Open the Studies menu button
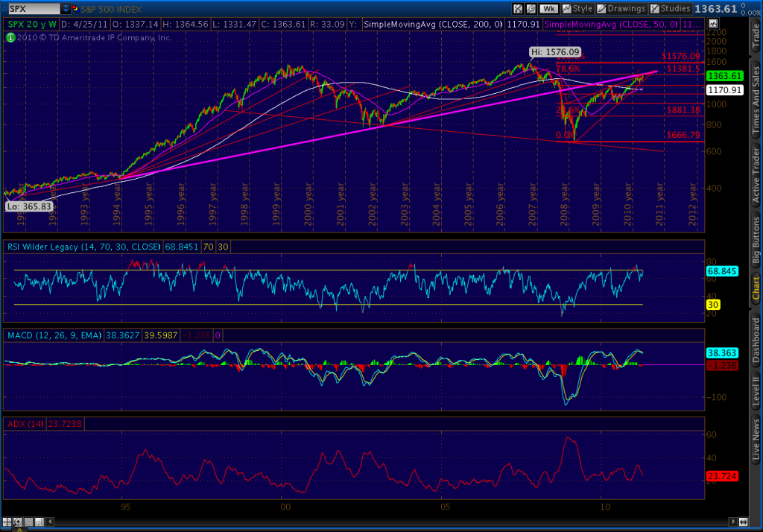Screen dimensions: 763x532 [671, 9]
